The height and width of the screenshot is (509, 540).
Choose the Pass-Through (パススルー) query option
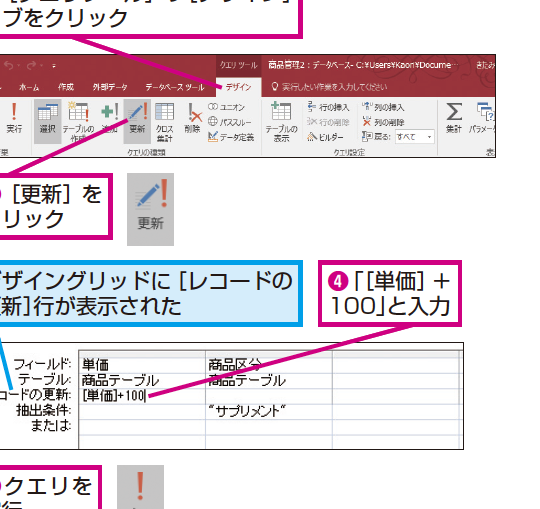(229, 122)
